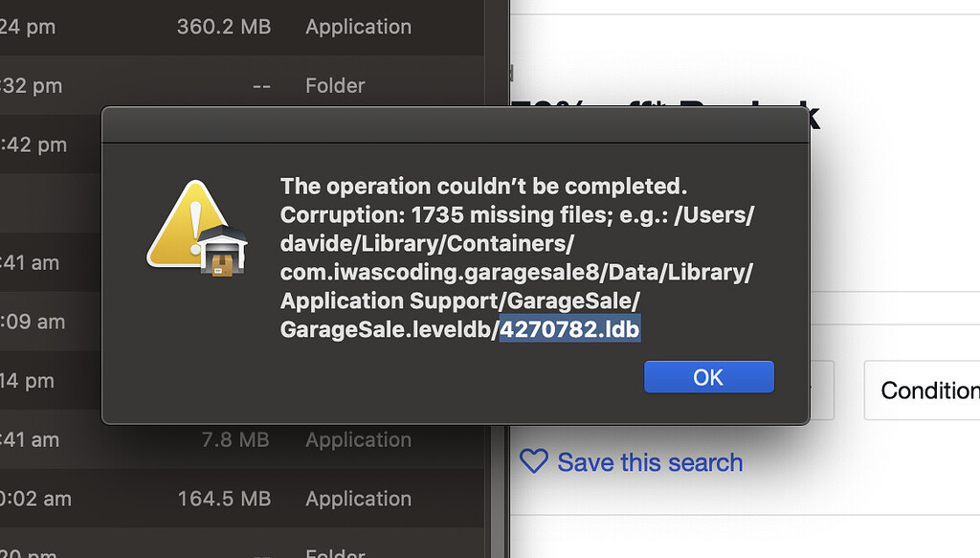This screenshot has height=558, width=980.
Task: Click the 'Save this search' link
Action: pyautogui.click(x=650, y=462)
